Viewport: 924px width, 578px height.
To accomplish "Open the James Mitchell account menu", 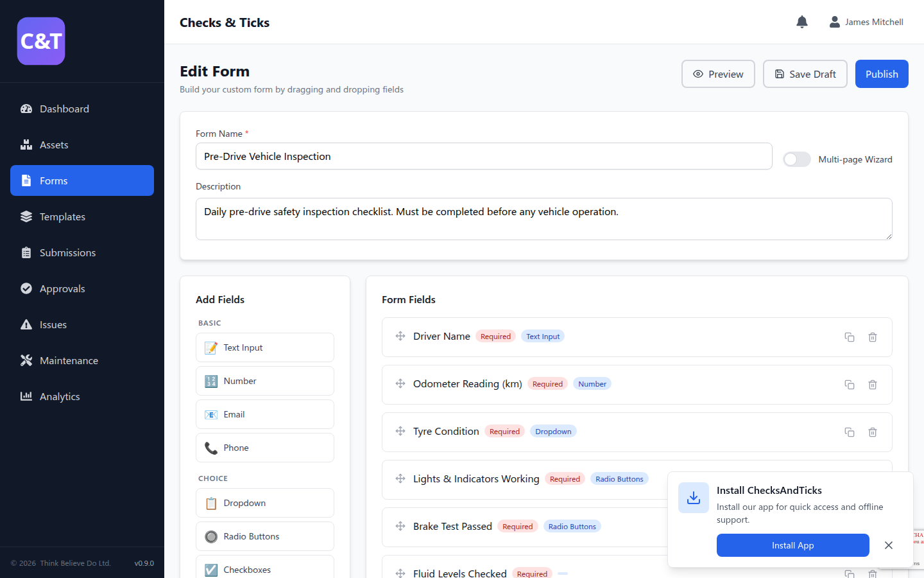I will (x=866, y=21).
